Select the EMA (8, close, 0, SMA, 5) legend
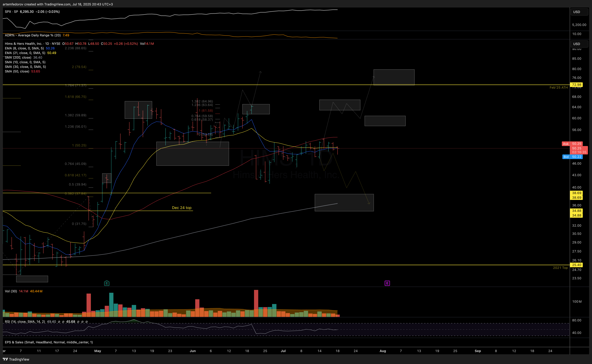This screenshot has width=592, height=364. click(x=24, y=48)
